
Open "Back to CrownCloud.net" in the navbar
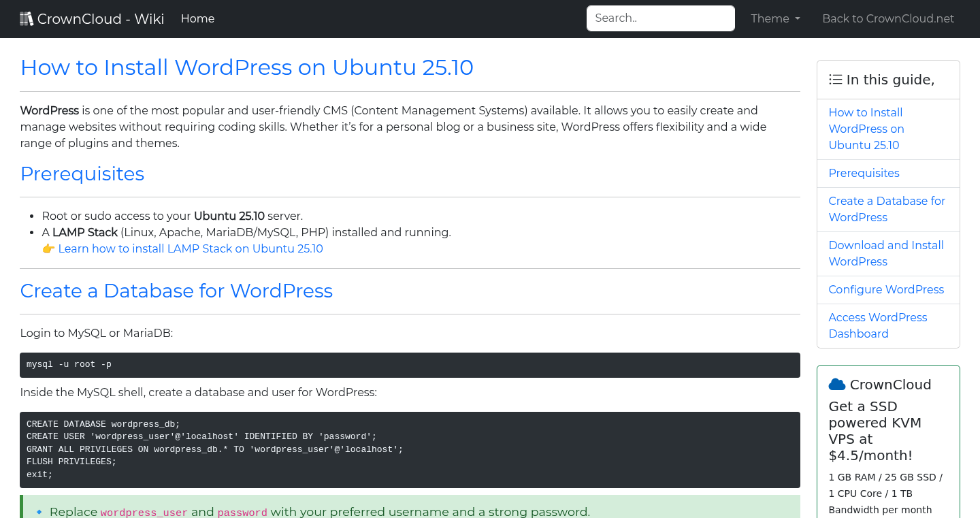[888, 18]
